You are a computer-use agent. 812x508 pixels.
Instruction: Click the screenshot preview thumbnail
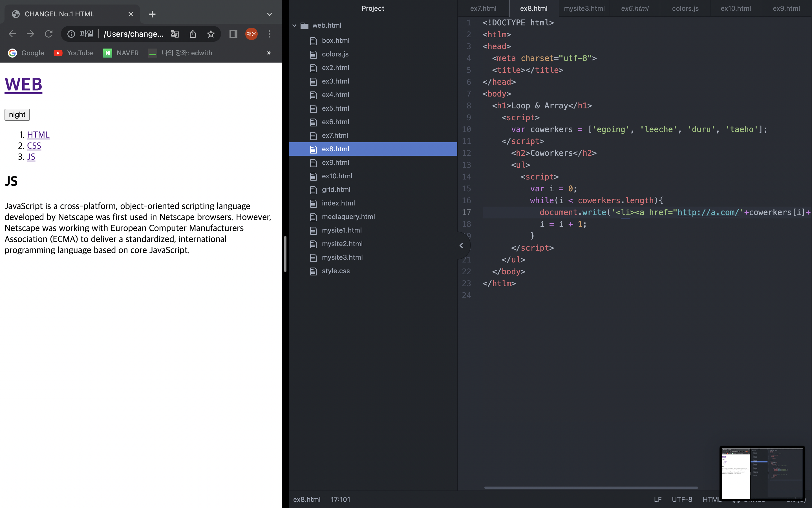tap(762, 473)
